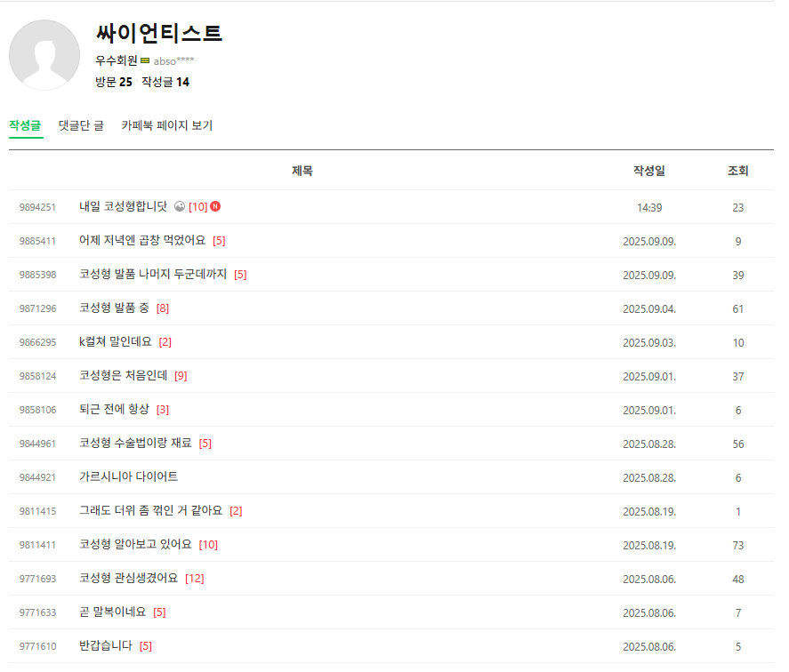Open the 카페북 페이지 보기 tab
Screen dimensions: 789x672
click(x=167, y=125)
